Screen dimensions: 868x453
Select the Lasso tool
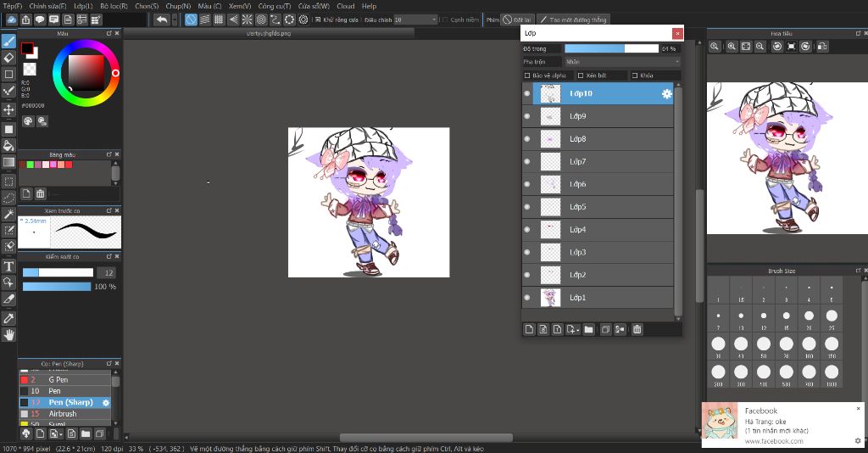click(8, 198)
